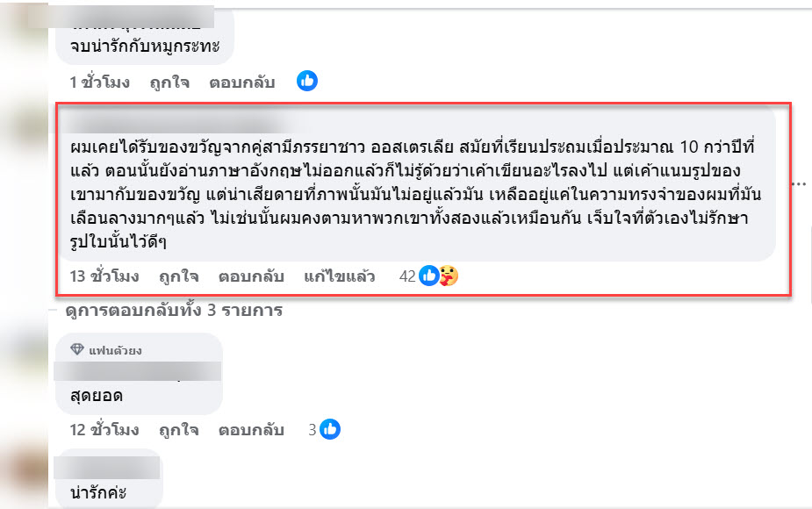Click the 1 ชั่วโมง timestamp
Screen dimensions: 812x509
pyautogui.click(x=99, y=82)
